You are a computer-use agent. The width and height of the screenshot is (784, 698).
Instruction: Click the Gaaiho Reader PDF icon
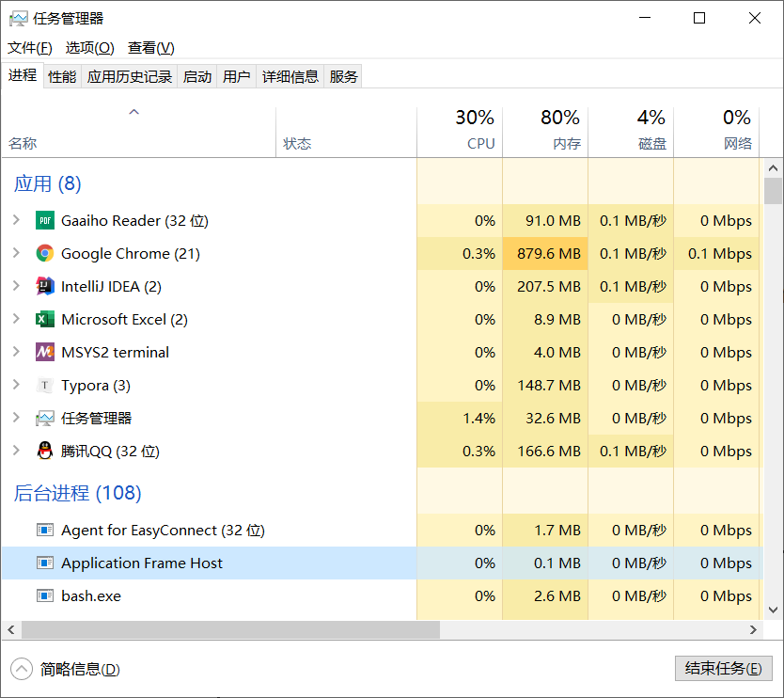pyautogui.click(x=45, y=220)
